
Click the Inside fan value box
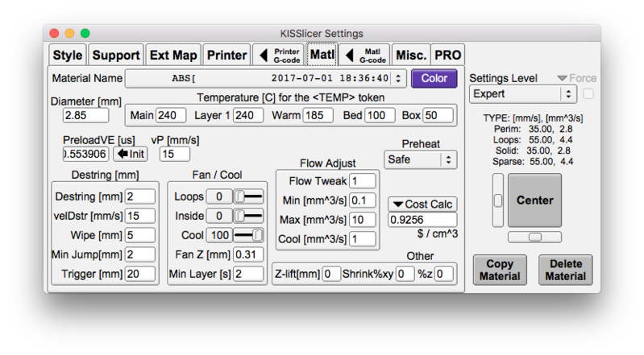[x=219, y=216]
